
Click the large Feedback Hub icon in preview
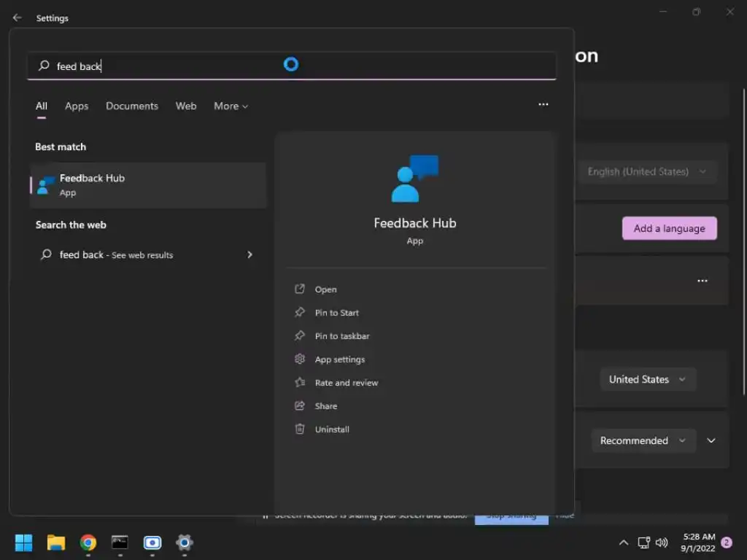coord(415,179)
